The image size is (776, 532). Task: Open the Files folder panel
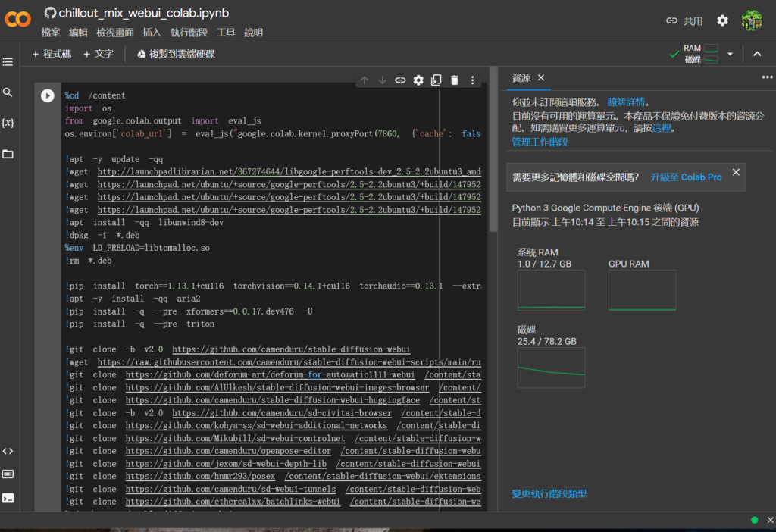point(8,154)
